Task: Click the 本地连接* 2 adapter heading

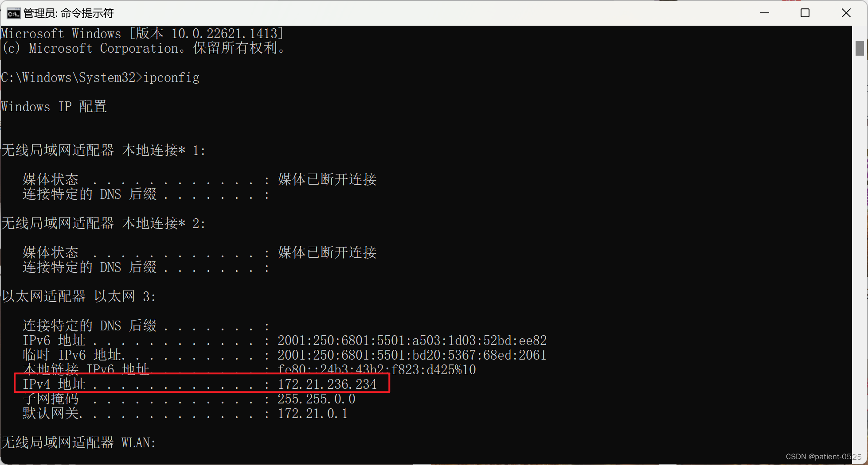Action: (103, 223)
